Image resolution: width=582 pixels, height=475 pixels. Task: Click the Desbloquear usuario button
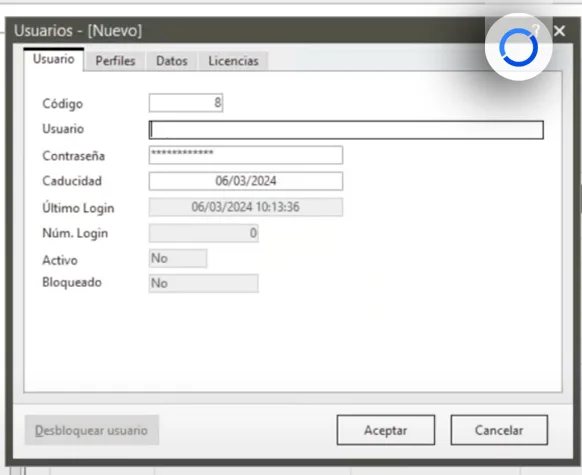[x=92, y=430]
